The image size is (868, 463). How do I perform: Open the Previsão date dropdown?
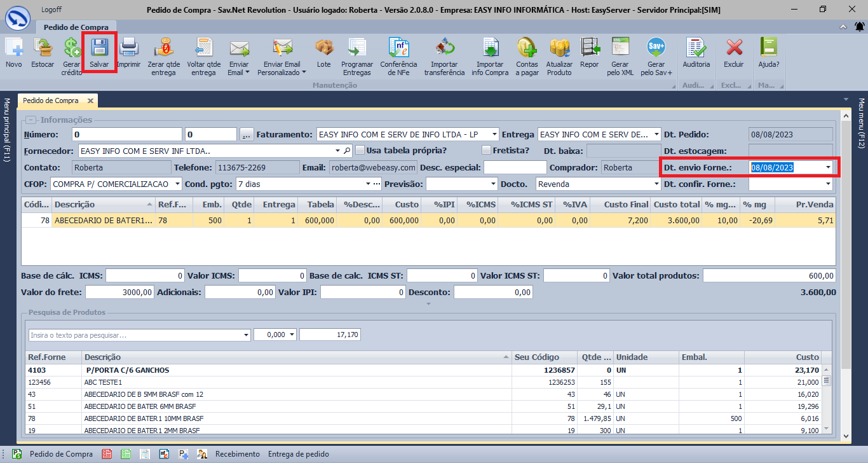[493, 184]
